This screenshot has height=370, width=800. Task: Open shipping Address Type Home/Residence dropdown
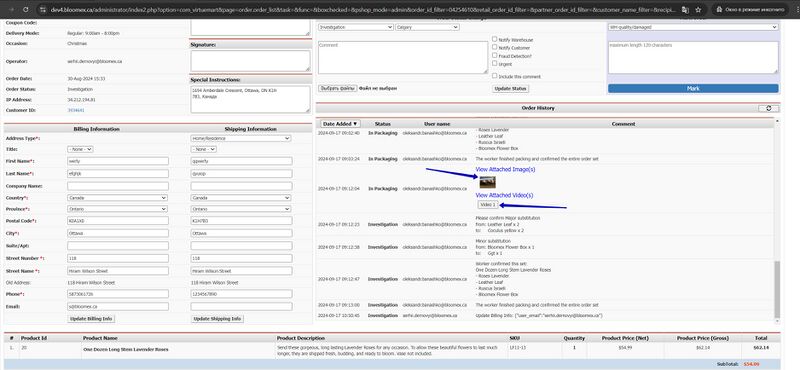pos(241,138)
